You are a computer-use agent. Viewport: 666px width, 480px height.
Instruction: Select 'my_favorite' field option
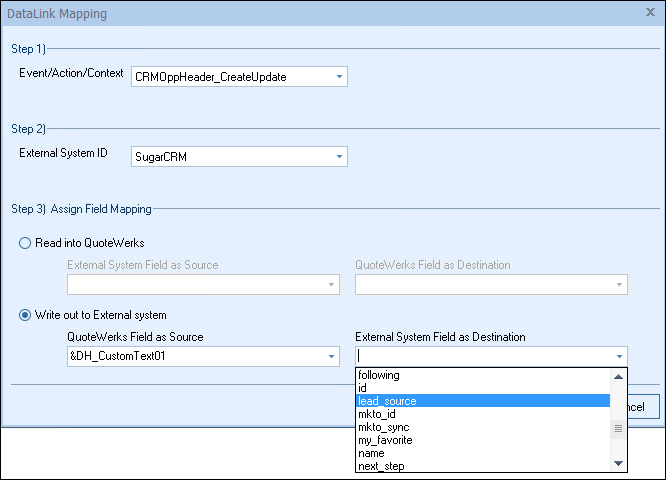385,440
